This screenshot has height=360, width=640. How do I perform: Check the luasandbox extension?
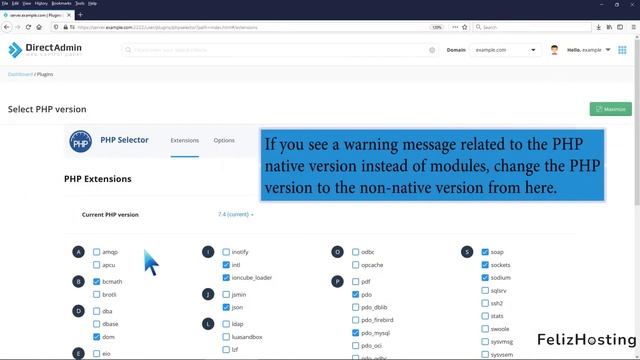(x=226, y=337)
